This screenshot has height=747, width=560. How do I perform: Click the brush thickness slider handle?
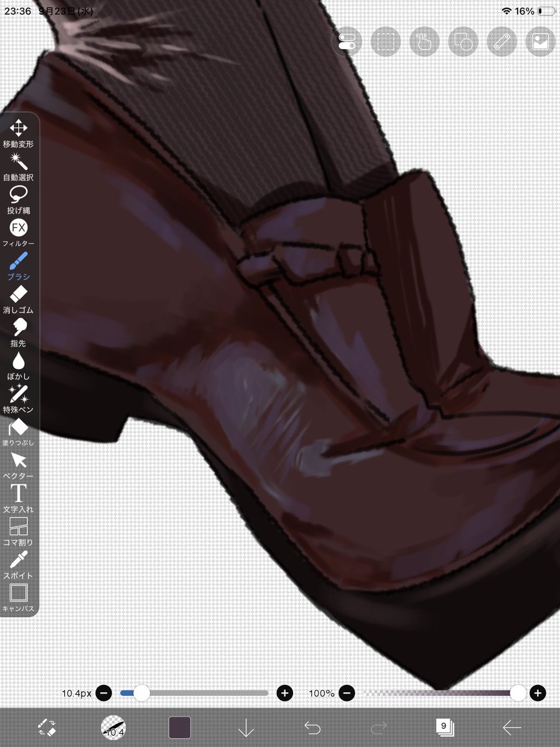pos(142,692)
